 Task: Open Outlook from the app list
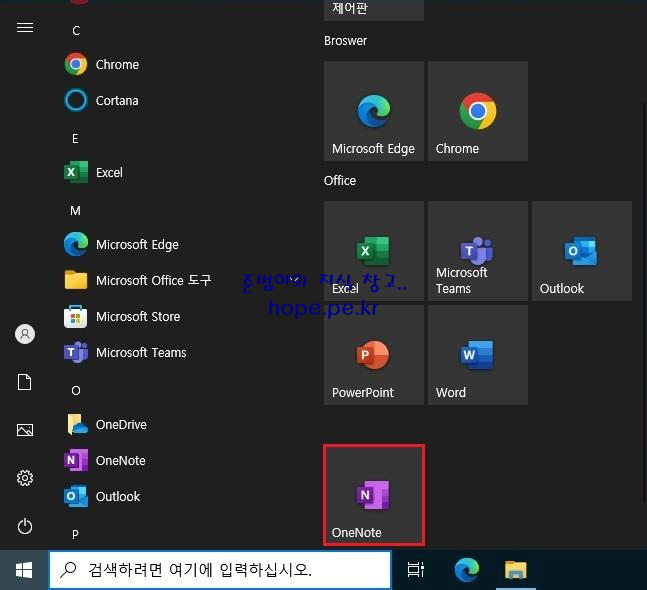point(102,496)
